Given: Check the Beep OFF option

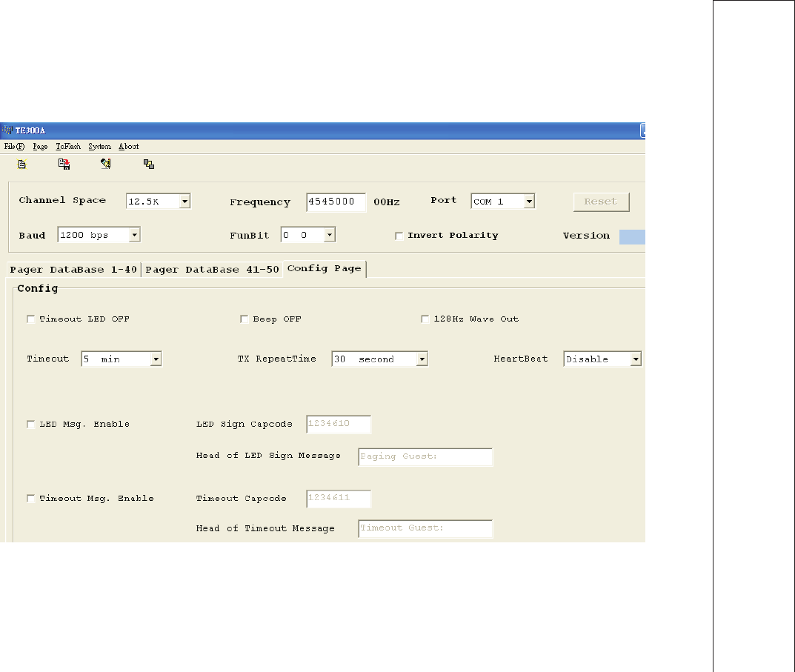Looking at the screenshot, I should (x=245, y=319).
